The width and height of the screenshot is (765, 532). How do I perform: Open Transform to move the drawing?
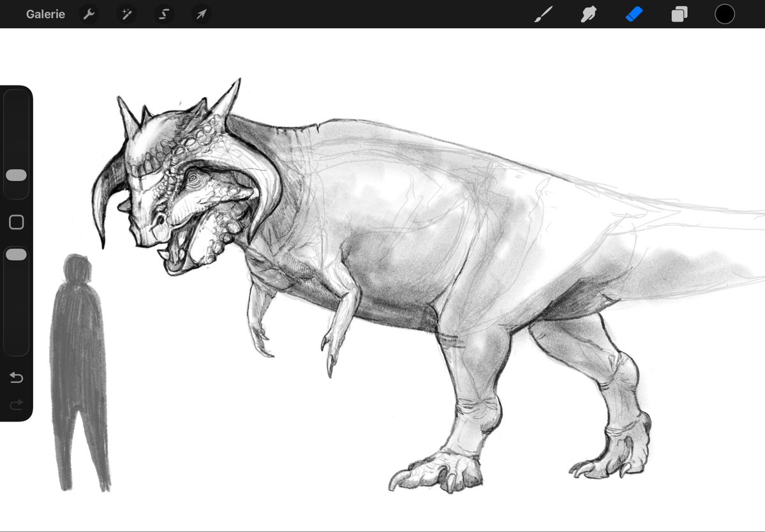pos(200,14)
